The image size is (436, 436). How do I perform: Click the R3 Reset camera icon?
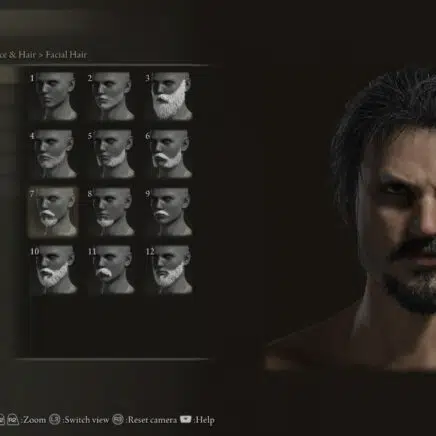(x=118, y=419)
